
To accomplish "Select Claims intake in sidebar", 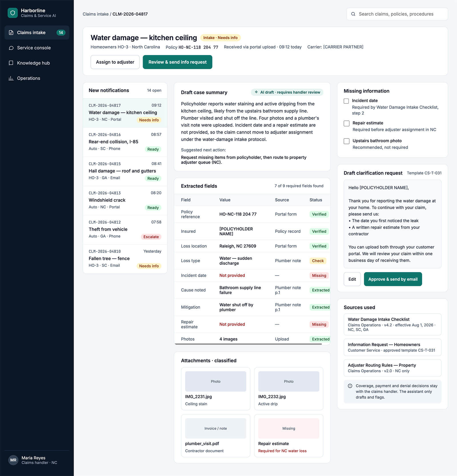I will 37,33.
